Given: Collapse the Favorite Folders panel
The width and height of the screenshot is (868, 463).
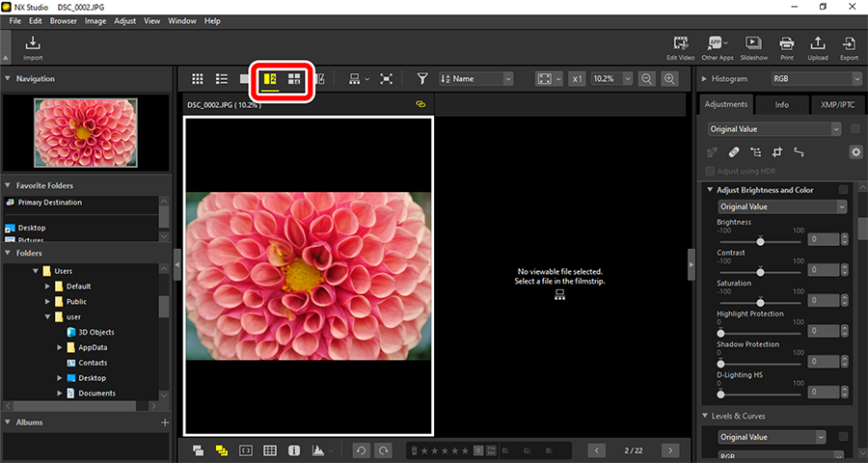Looking at the screenshot, I should (8, 185).
